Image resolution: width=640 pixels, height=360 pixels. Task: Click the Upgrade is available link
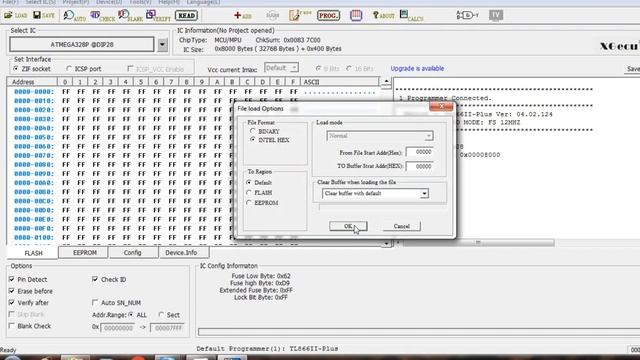417,69
